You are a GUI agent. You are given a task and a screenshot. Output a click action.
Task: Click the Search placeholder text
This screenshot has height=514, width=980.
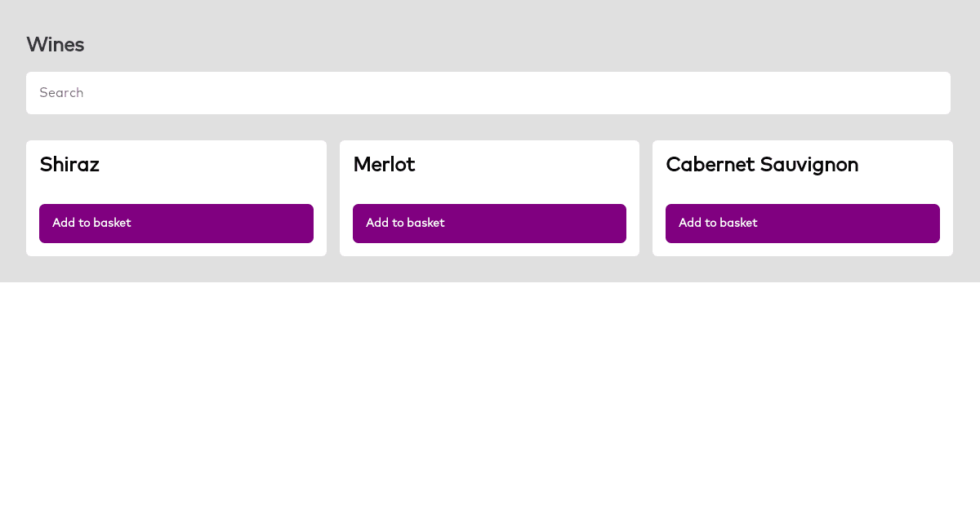click(x=61, y=92)
